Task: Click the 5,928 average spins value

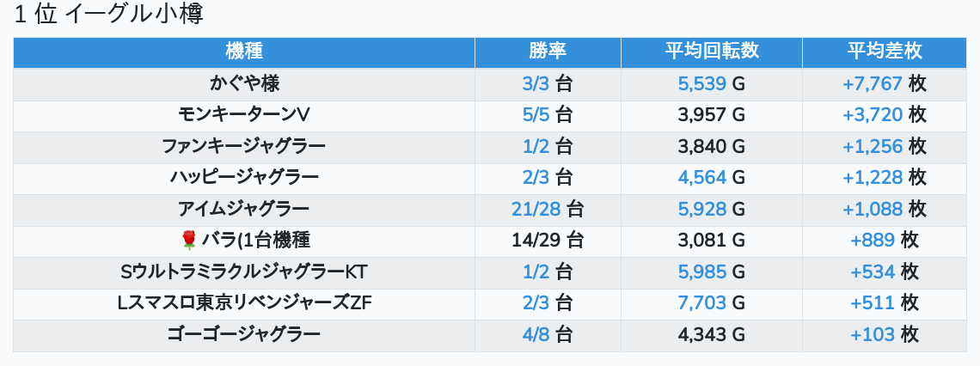Action: point(701,209)
